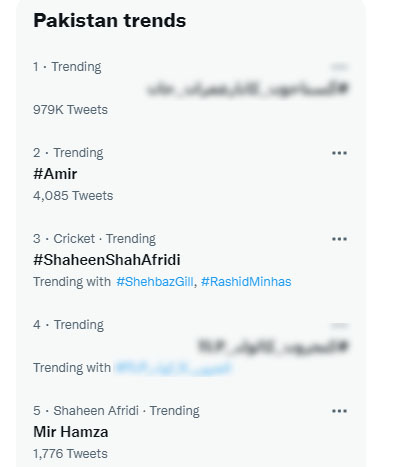Click the 1,776 Tweets count
Viewport: 395px width, 467px height.
[70, 454]
